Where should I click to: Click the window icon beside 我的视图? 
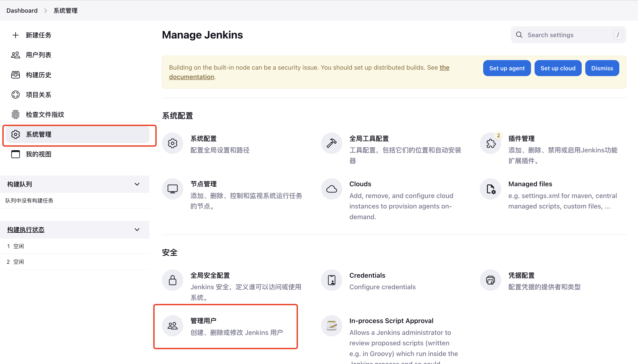point(16,154)
